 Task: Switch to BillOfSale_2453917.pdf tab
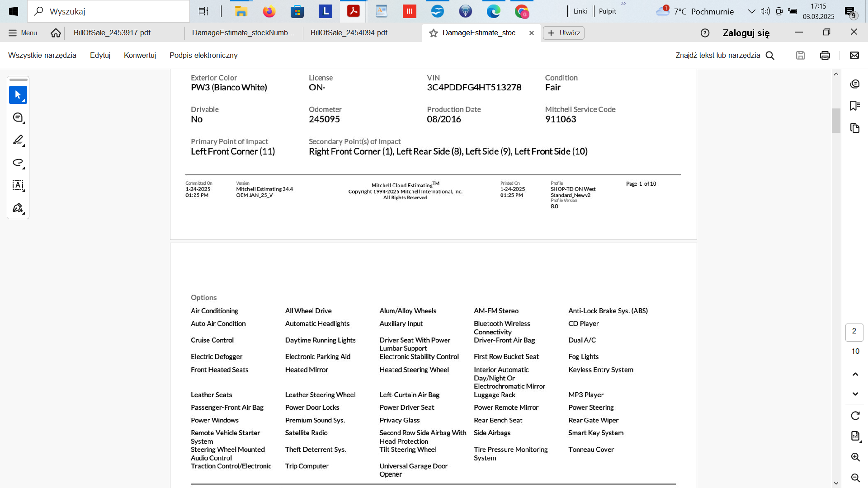click(112, 33)
